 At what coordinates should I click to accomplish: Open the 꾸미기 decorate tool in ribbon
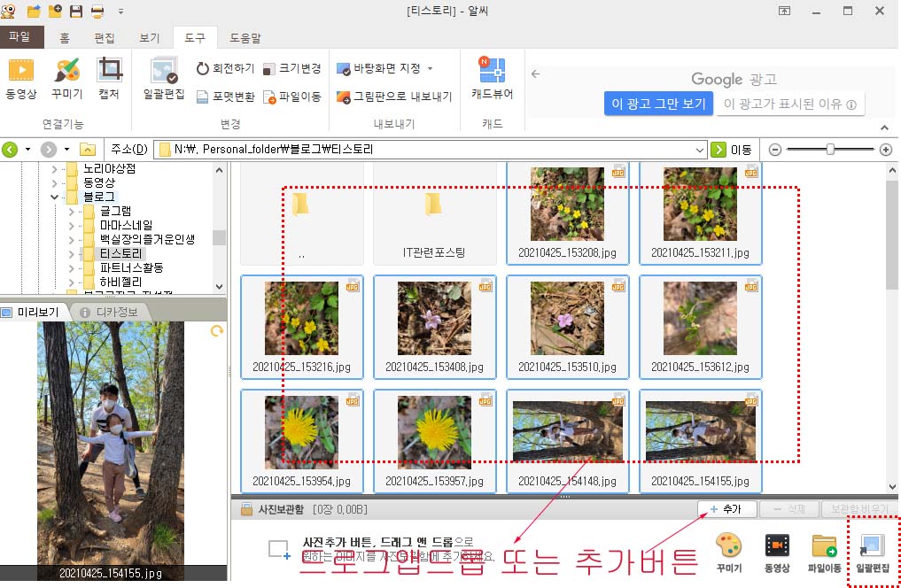tap(66, 79)
